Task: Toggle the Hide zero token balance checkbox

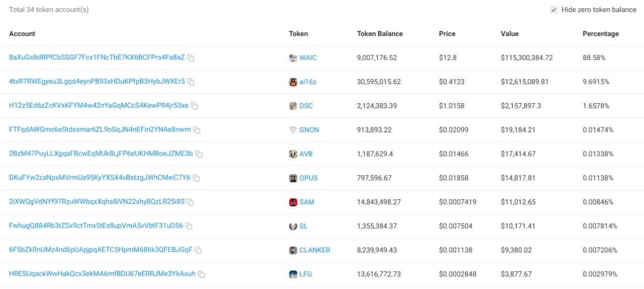Action: tap(554, 10)
